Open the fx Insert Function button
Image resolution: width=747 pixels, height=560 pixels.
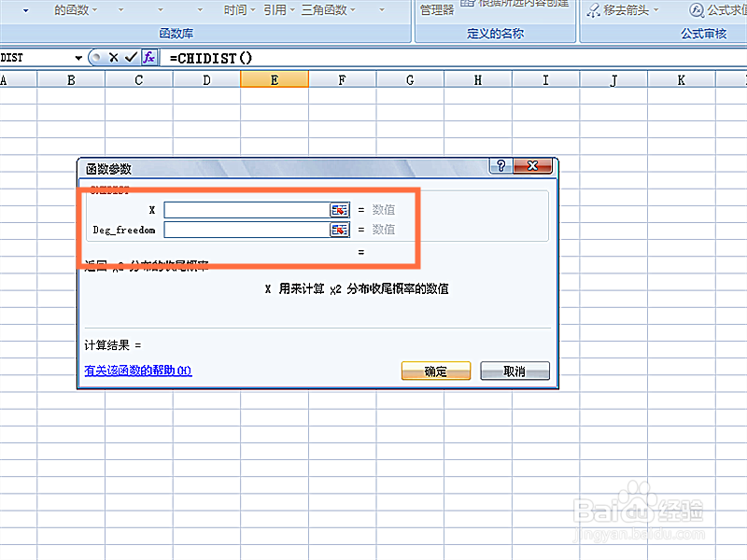149,58
